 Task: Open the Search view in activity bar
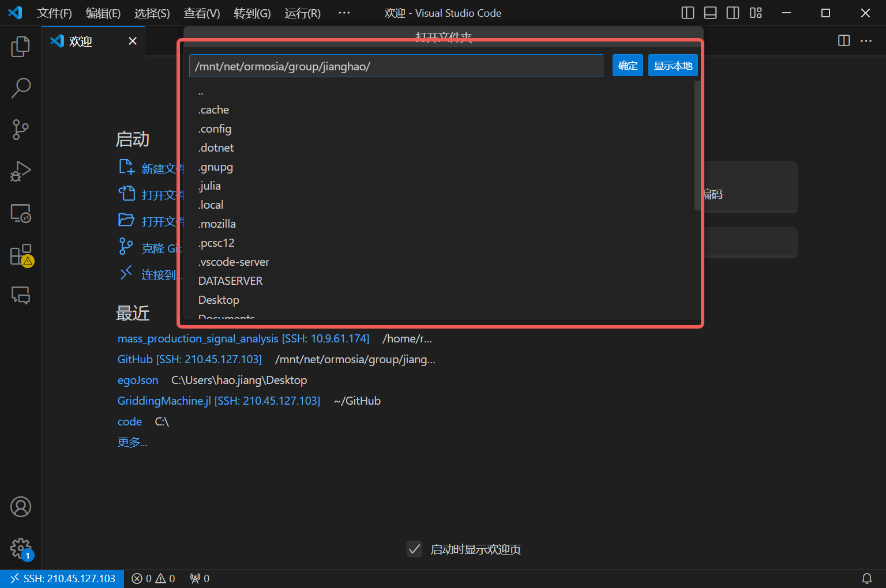pyautogui.click(x=21, y=88)
